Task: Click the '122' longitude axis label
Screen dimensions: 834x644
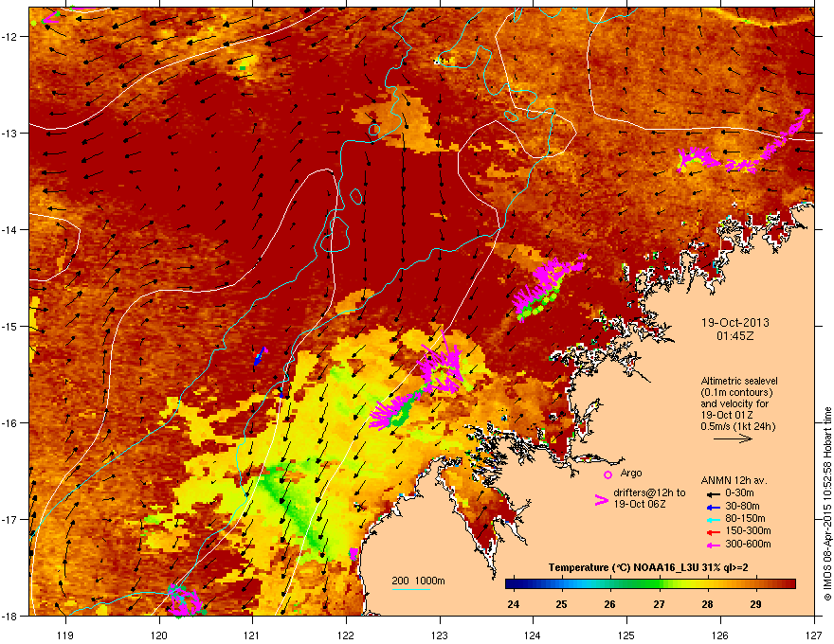Action: pos(346,635)
